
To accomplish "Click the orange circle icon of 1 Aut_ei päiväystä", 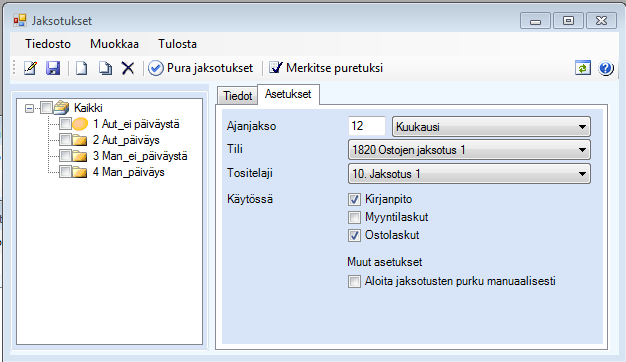I will coord(80,124).
